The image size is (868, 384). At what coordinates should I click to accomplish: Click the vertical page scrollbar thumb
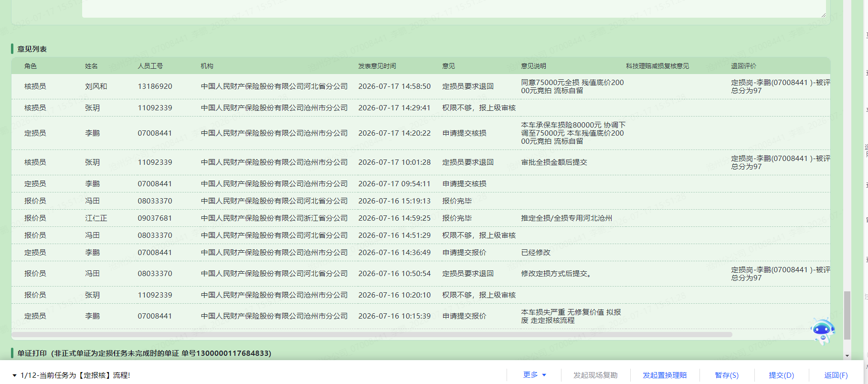click(847, 315)
